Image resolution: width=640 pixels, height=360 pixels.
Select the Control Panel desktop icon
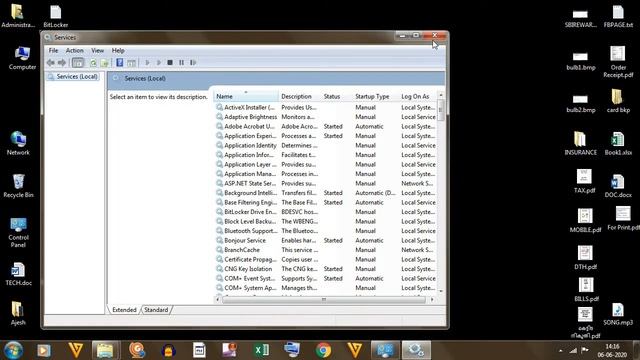click(x=18, y=232)
